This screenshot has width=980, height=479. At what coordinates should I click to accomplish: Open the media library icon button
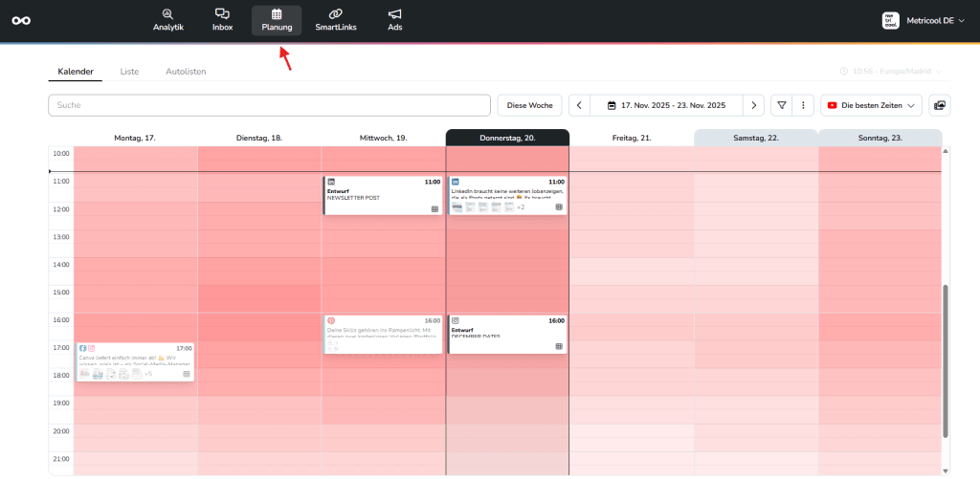pos(939,105)
